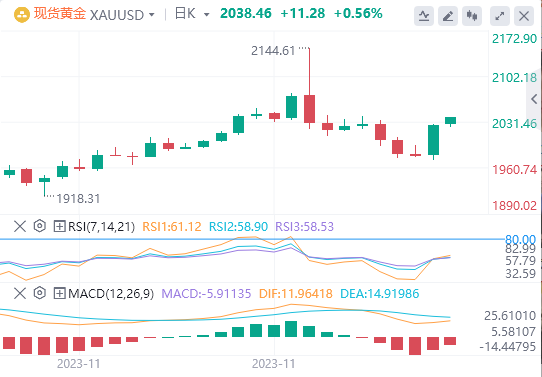Screen dimensions: 542x377
Task: Remove the MACD indicator
Action: point(20,294)
